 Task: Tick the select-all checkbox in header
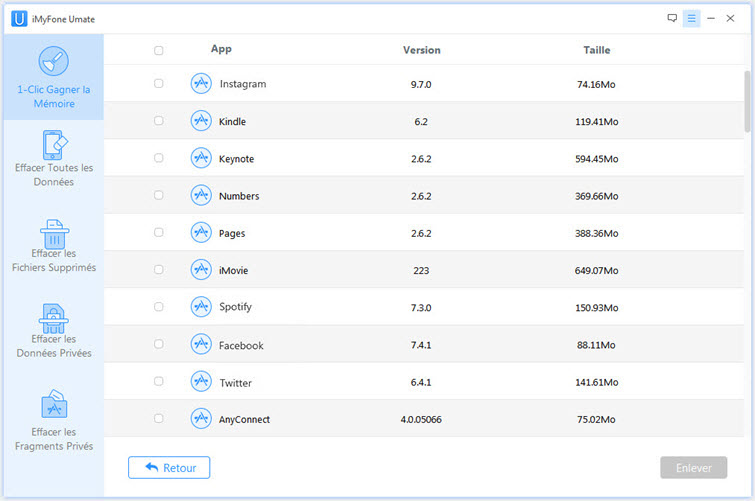point(158,50)
